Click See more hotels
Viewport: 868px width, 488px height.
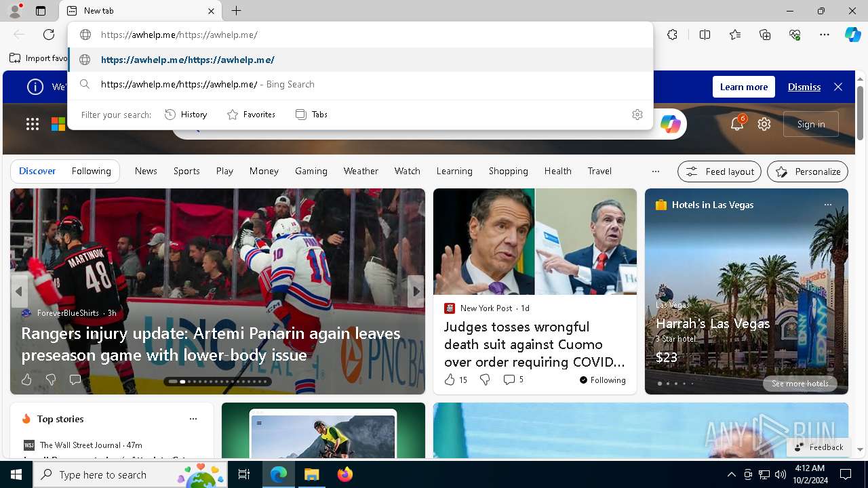800,384
